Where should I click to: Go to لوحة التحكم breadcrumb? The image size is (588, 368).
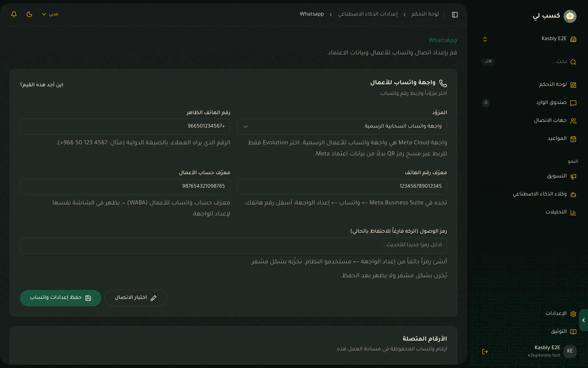click(x=425, y=14)
